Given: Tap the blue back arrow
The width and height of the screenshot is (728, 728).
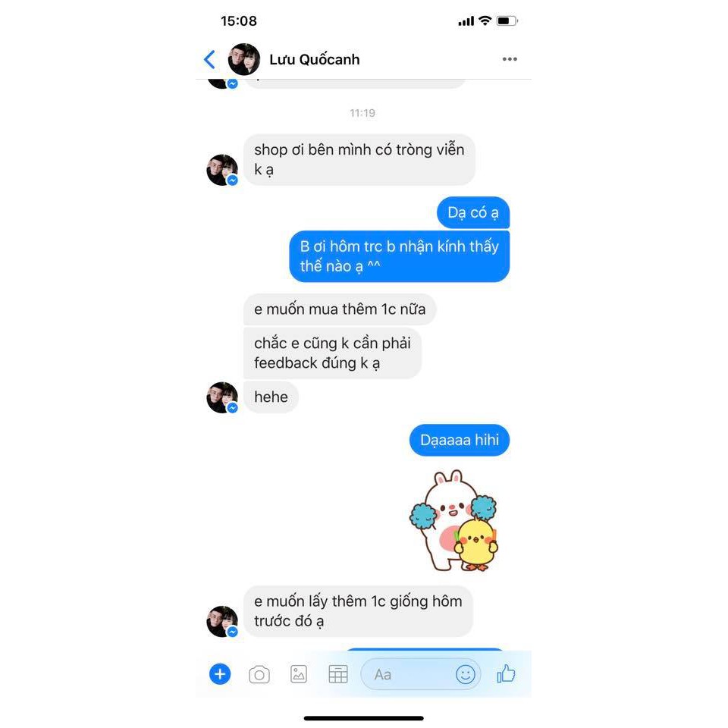Looking at the screenshot, I should (x=210, y=59).
